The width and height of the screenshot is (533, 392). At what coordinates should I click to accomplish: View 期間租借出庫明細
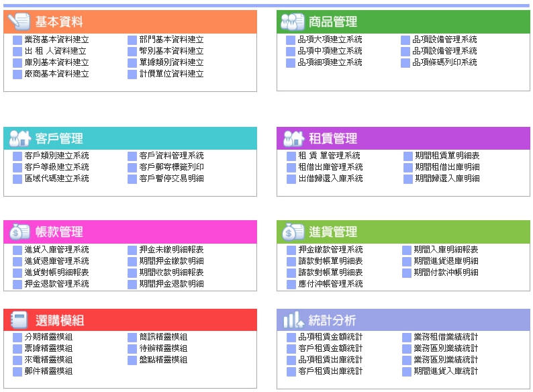click(447, 167)
